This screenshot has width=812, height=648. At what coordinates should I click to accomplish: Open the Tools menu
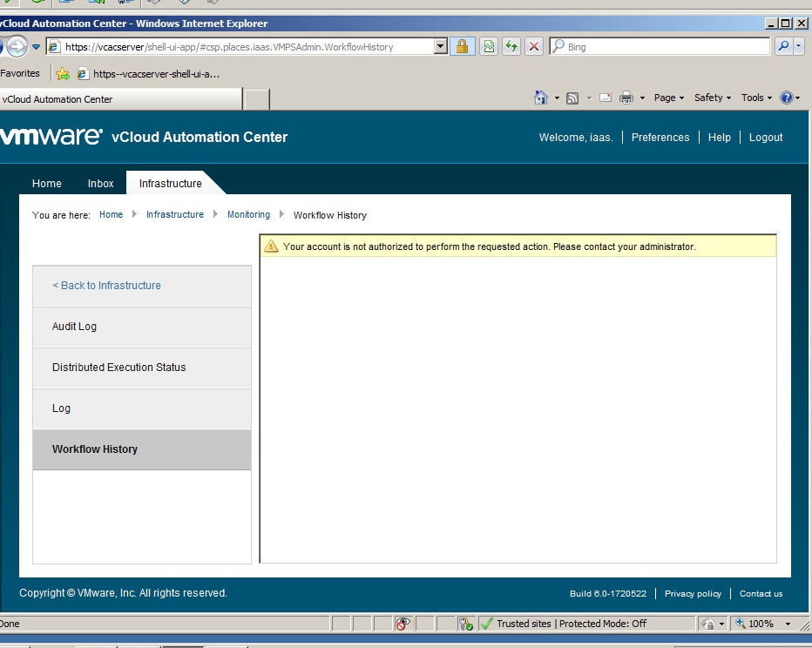coord(756,98)
